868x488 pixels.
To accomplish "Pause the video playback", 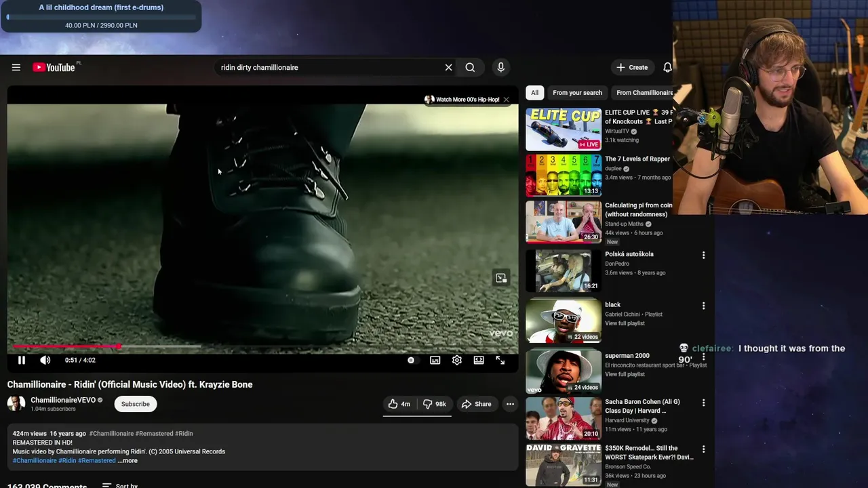I will click(x=22, y=361).
